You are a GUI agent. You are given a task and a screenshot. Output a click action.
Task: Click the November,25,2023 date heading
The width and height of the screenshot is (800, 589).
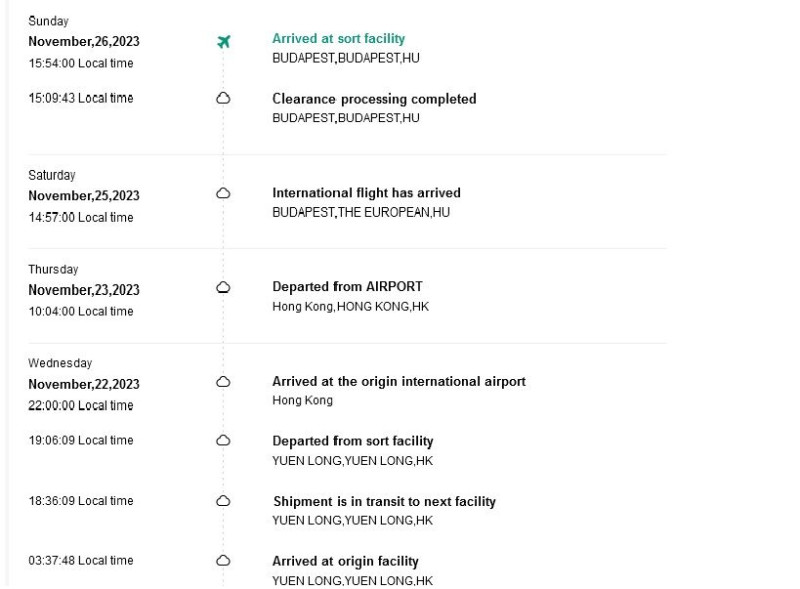pos(84,195)
